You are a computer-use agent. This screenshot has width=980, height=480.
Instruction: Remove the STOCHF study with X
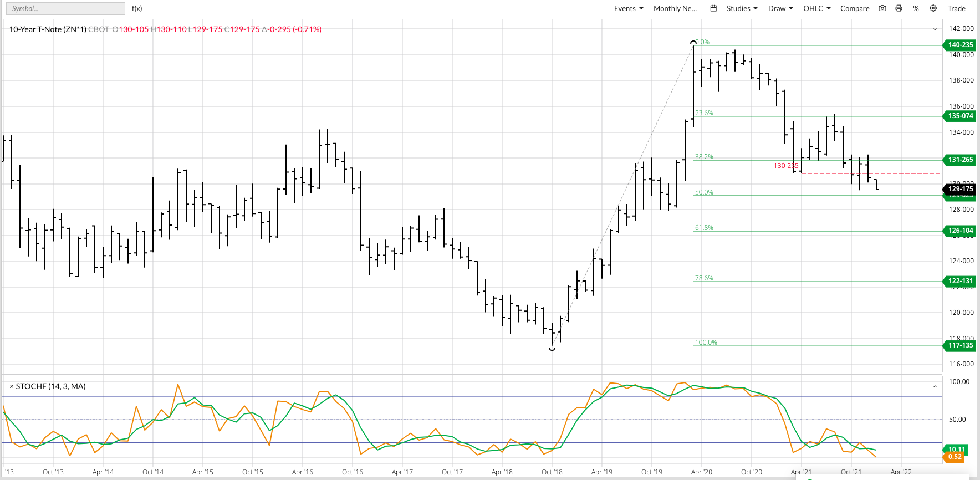coord(11,386)
